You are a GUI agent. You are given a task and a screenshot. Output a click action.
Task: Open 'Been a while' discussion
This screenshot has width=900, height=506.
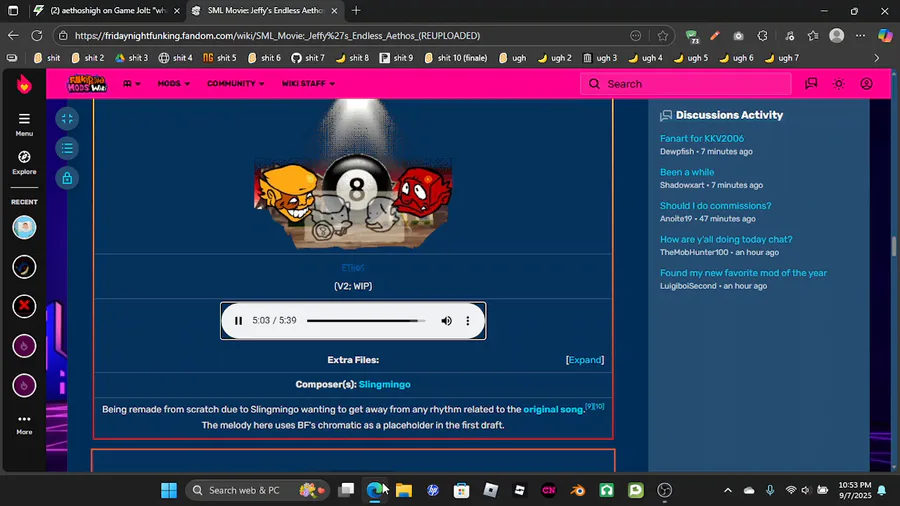686,172
